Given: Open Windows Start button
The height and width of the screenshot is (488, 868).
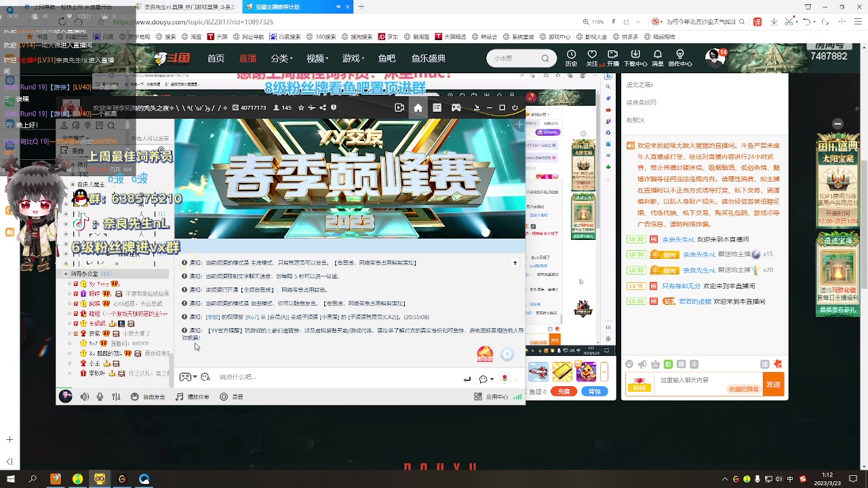Looking at the screenshot, I should click(x=9, y=479).
